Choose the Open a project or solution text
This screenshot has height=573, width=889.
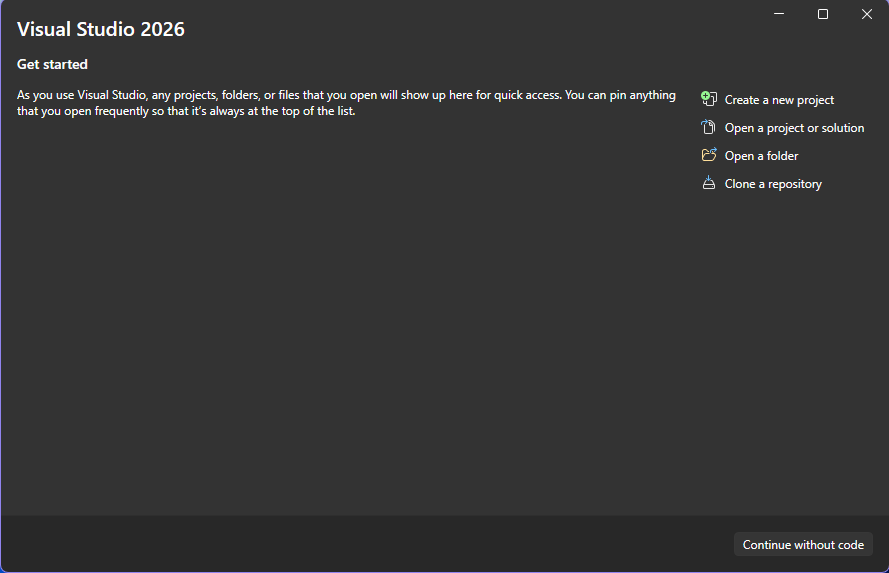point(794,128)
